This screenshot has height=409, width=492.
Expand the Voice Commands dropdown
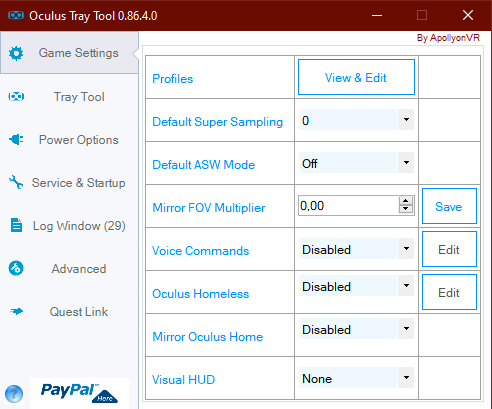click(x=406, y=249)
